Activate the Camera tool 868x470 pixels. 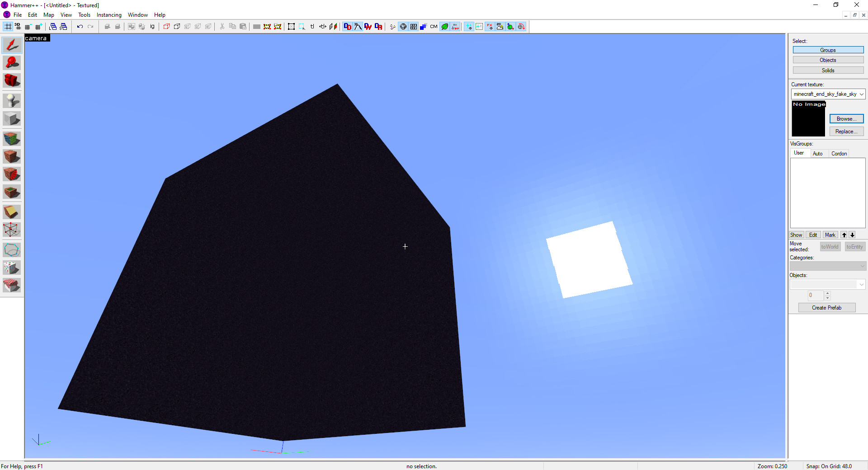[11, 80]
